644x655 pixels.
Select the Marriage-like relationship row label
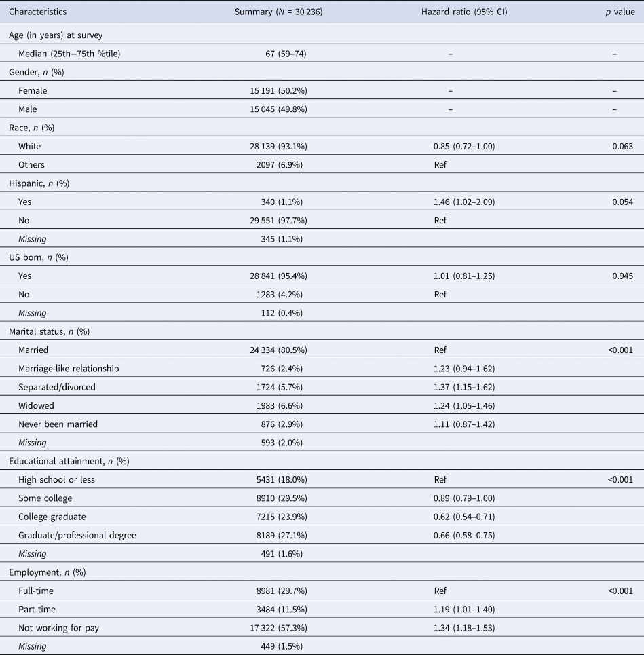pyautogui.click(x=71, y=370)
